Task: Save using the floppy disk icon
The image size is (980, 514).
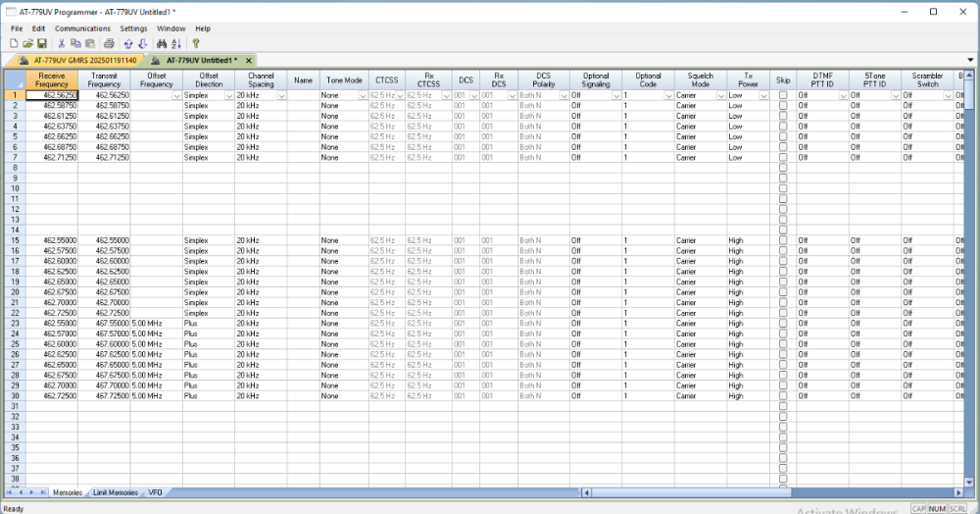Action: click(42, 44)
